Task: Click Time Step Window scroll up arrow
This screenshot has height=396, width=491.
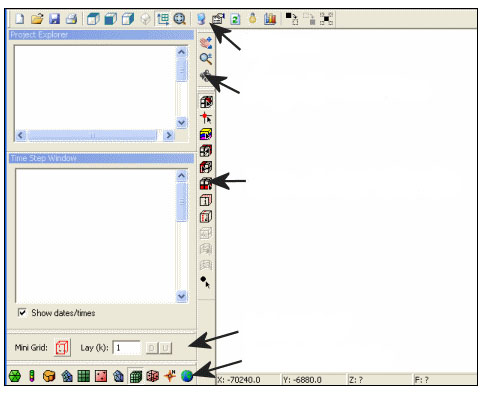Action: (181, 176)
